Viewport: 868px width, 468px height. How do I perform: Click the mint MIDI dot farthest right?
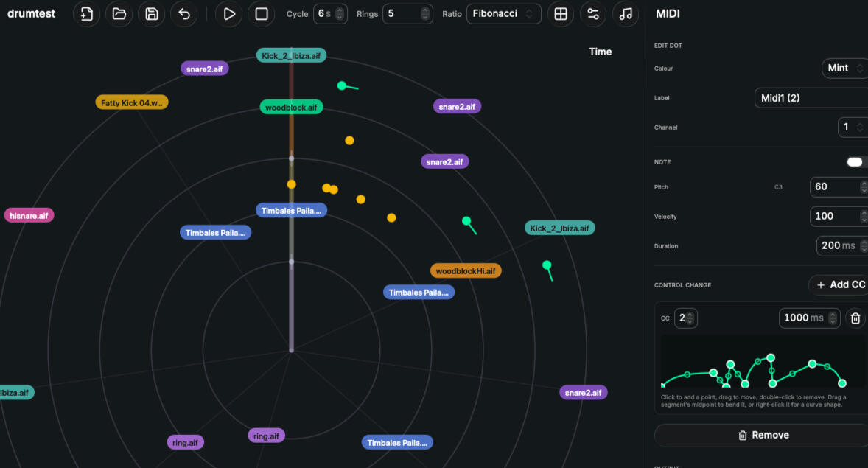pos(547,265)
